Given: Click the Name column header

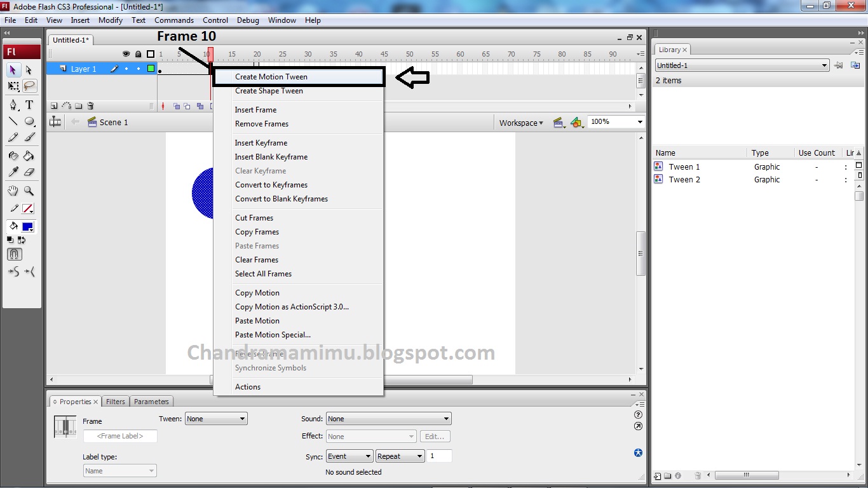Looking at the screenshot, I should coord(699,153).
